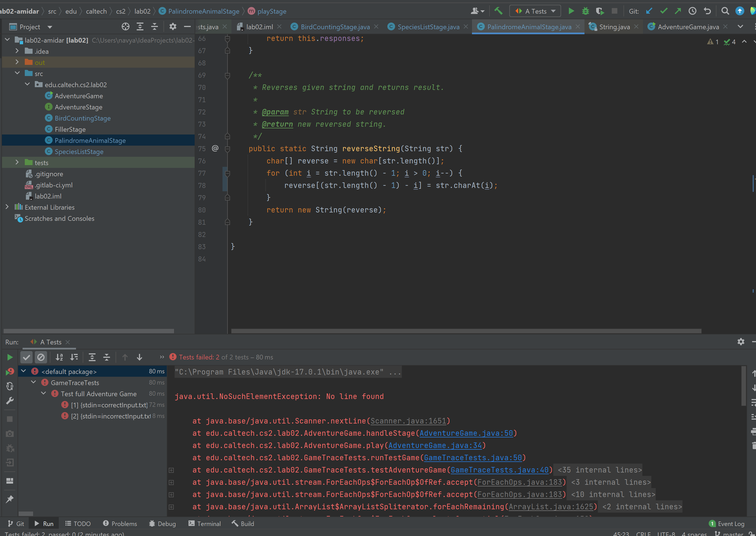Click the editor horizontal scrollbar
The height and width of the screenshot is (536, 756).
pos(466,331)
